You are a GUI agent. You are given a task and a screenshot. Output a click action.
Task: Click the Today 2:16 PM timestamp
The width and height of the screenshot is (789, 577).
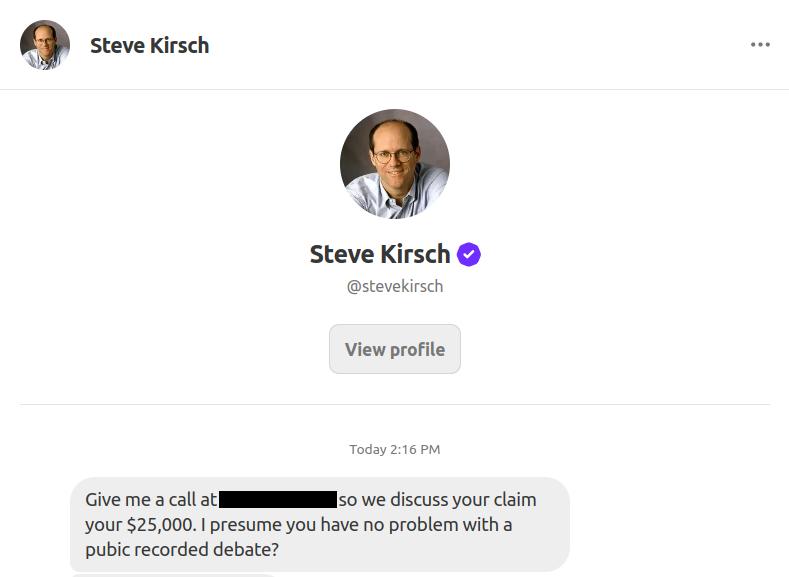point(394,449)
